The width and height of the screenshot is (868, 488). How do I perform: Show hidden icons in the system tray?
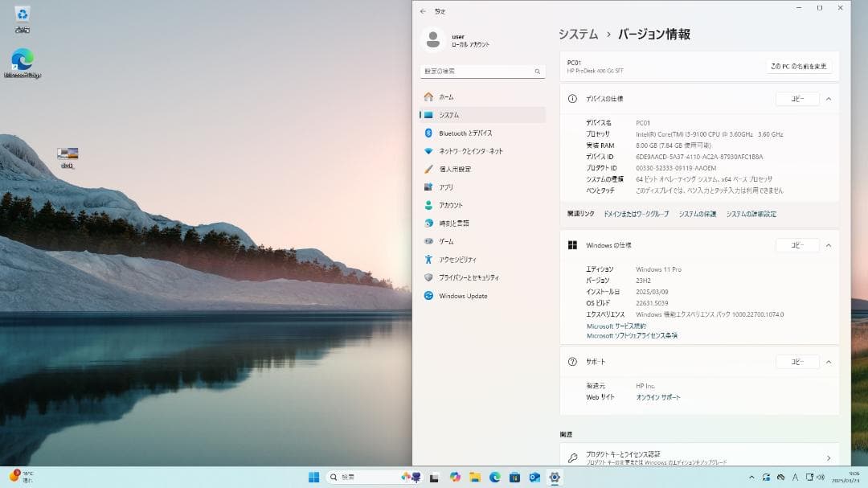[751, 477]
